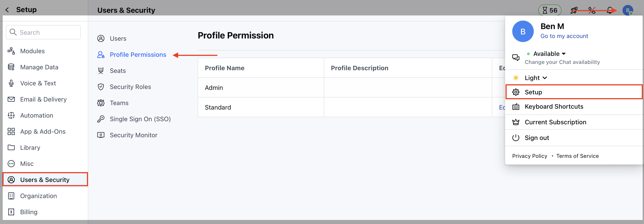Open the hourglass trial days counter
Screen dimensions: 644x224
[549, 10]
